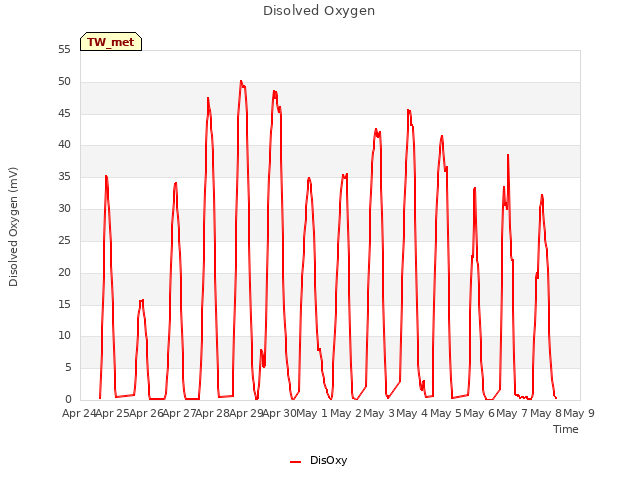Click the 55 y-axis value

pos(64,50)
